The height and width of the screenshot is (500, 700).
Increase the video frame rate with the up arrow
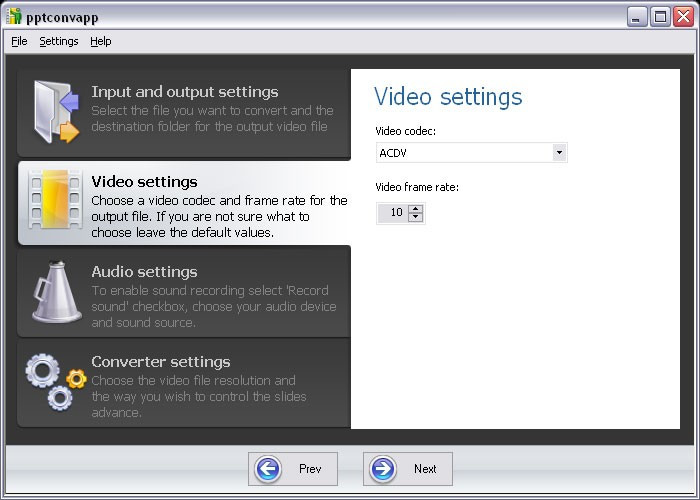pyautogui.click(x=416, y=208)
